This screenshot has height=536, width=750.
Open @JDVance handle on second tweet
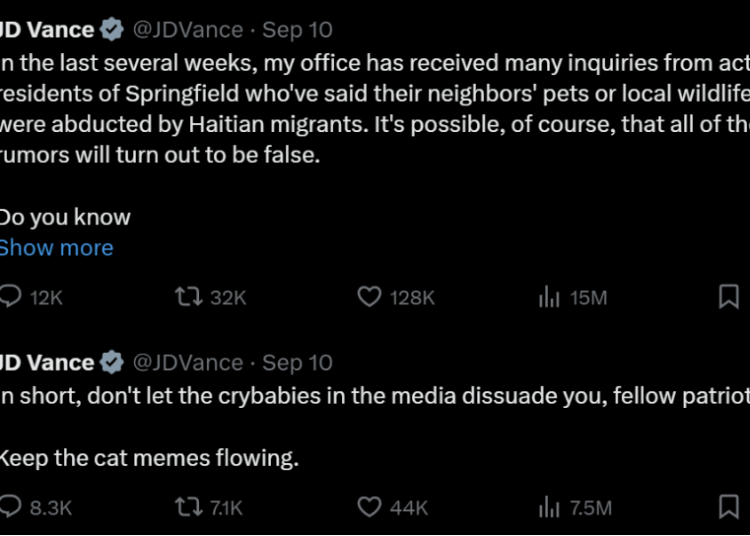pyautogui.click(x=188, y=362)
